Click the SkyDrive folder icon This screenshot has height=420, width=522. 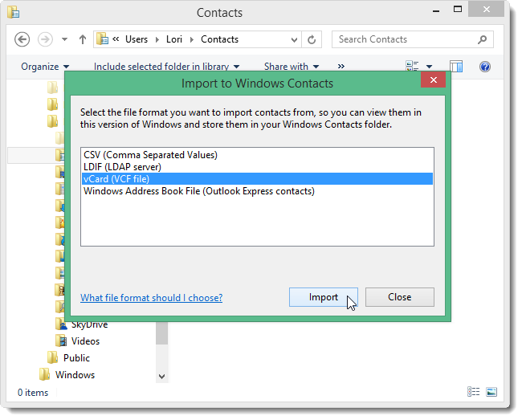click(61, 324)
